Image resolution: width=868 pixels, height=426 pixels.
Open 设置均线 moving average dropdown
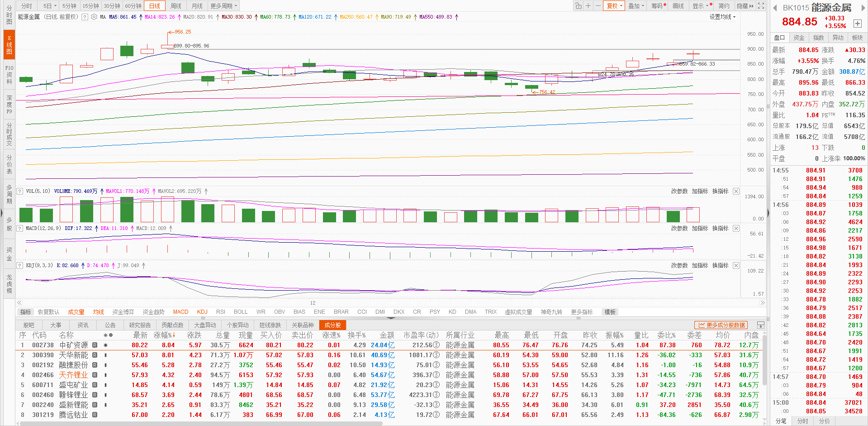tap(722, 17)
